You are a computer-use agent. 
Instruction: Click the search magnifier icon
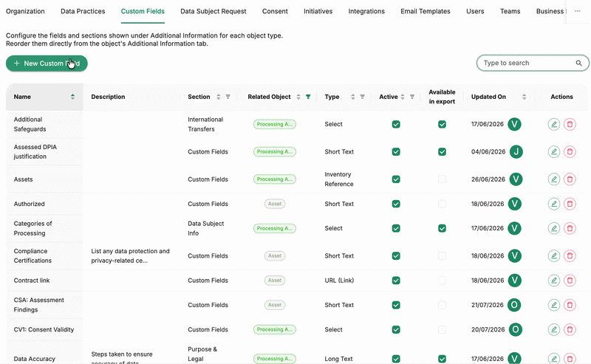point(578,63)
